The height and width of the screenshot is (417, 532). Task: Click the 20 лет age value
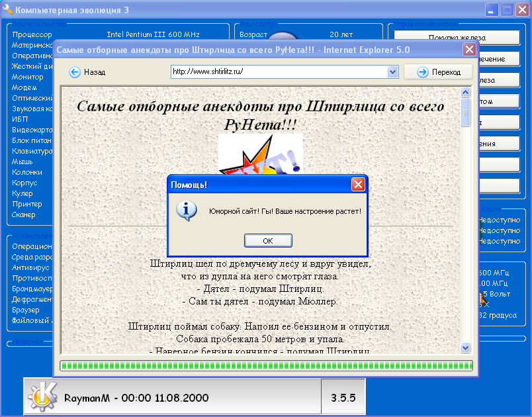pyautogui.click(x=341, y=34)
